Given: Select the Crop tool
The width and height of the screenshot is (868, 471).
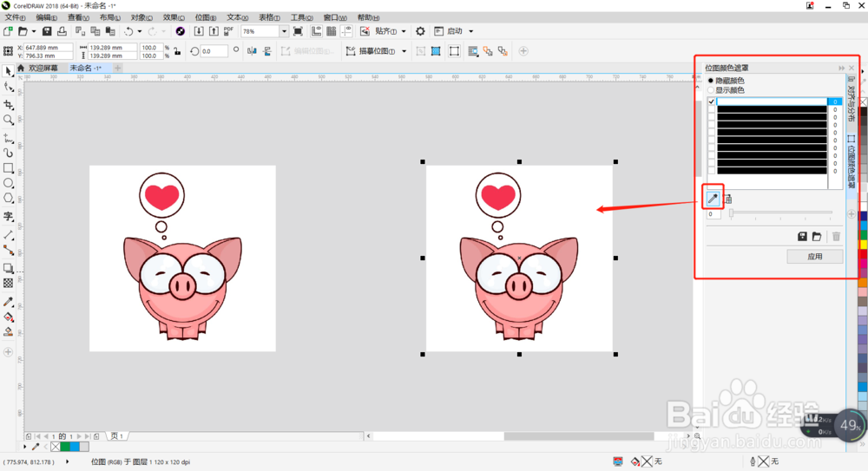Looking at the screenshot, I should (9, 104).
